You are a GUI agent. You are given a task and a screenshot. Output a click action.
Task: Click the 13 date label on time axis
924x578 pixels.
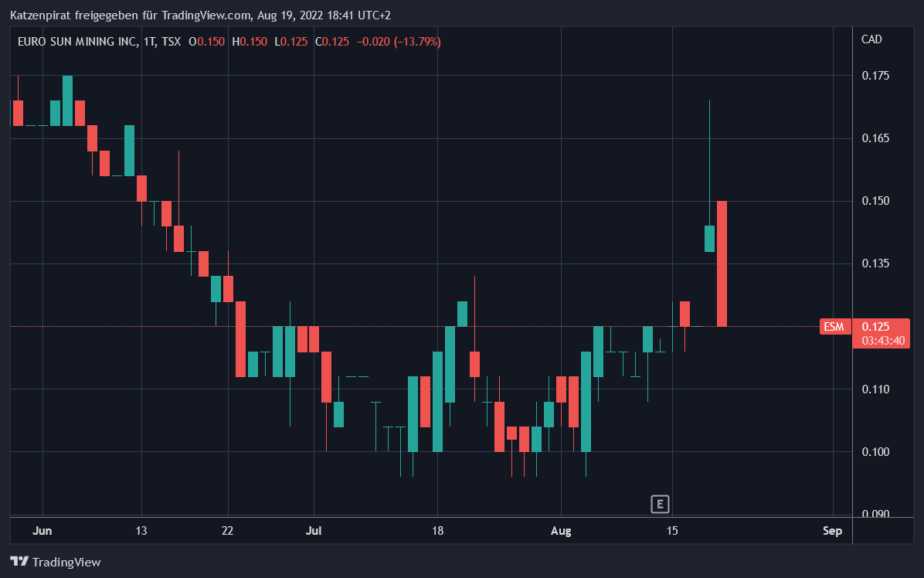tap(141, 531)
